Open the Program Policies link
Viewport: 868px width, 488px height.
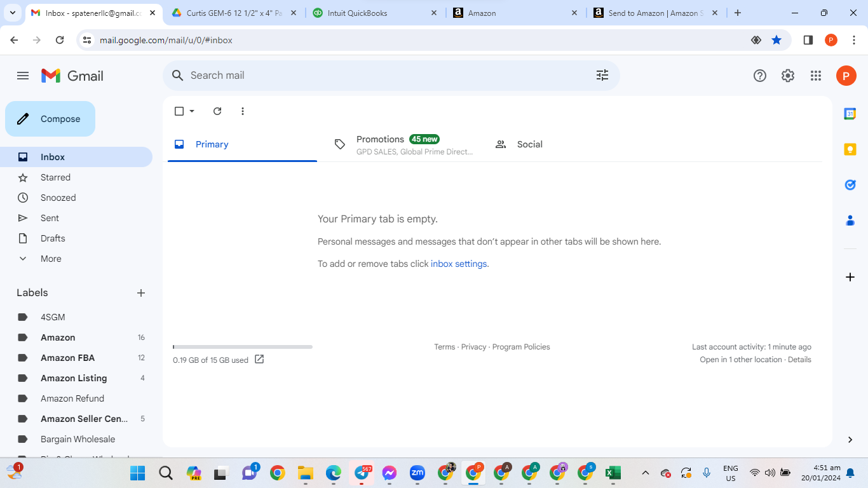point(521,347)
